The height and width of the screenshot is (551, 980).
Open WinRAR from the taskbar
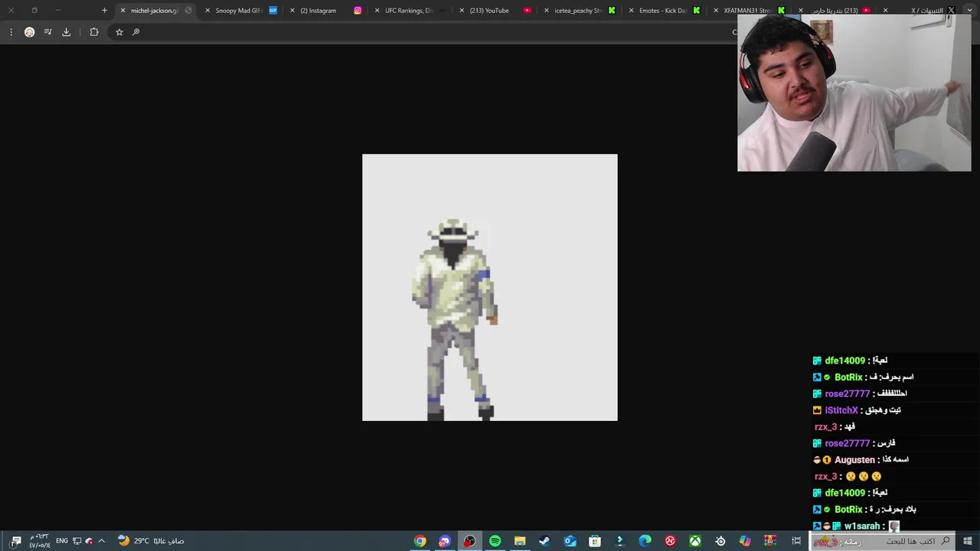(x=770, y=541)
